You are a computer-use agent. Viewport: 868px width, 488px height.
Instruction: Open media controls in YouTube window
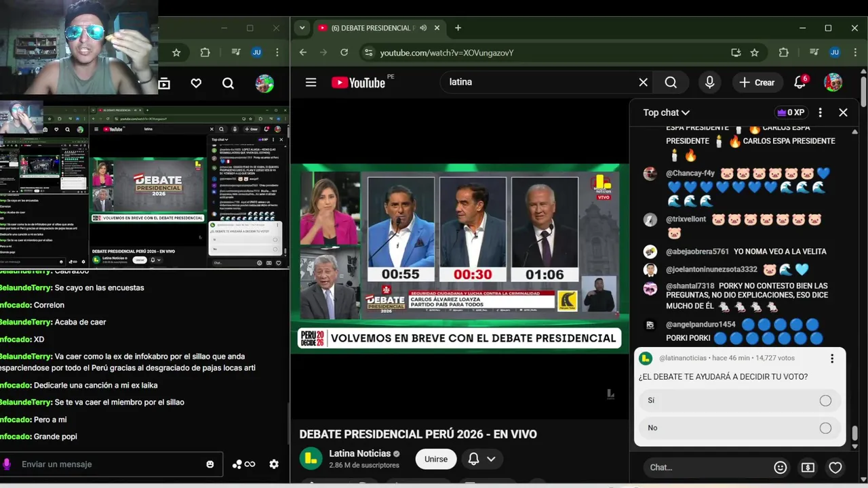814,52
